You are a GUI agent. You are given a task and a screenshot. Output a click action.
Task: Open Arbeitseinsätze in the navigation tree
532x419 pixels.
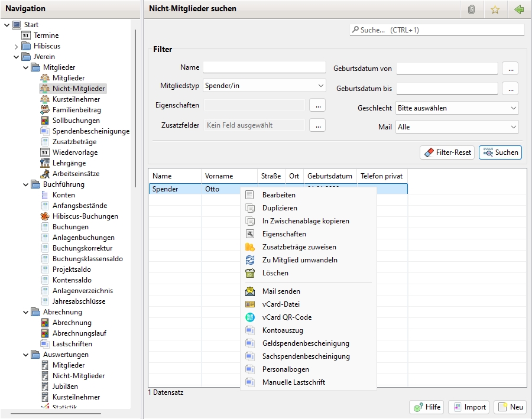coord(76,174)
